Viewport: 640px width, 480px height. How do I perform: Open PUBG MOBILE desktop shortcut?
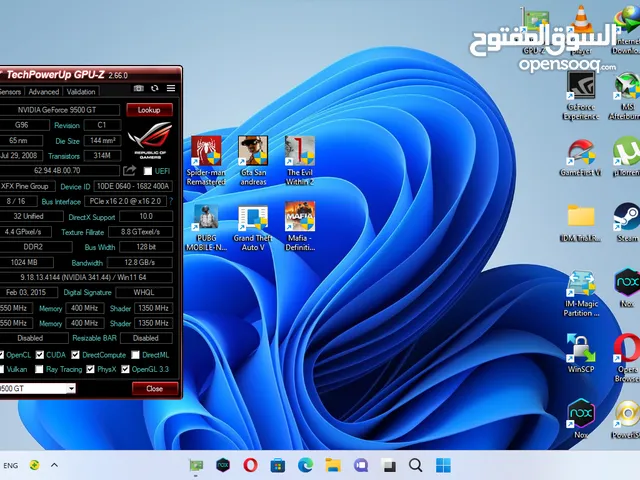click(206, 227)
